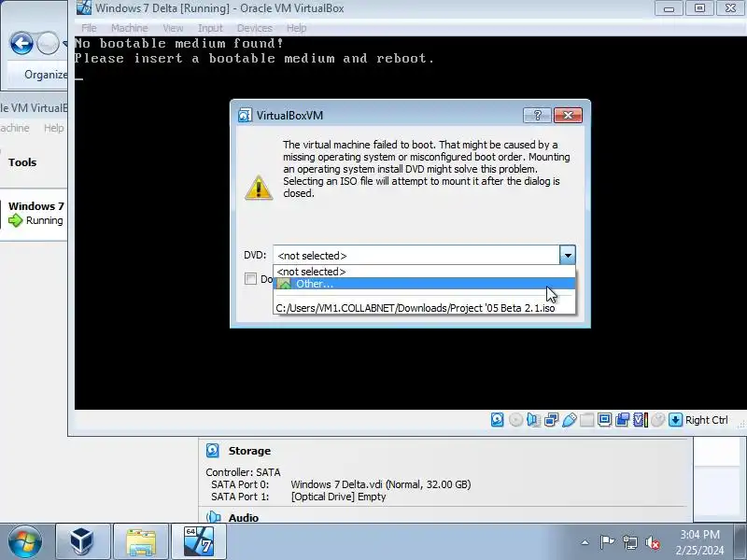Click the VirtualBoxVM dialog help button

tap(537, 115)
